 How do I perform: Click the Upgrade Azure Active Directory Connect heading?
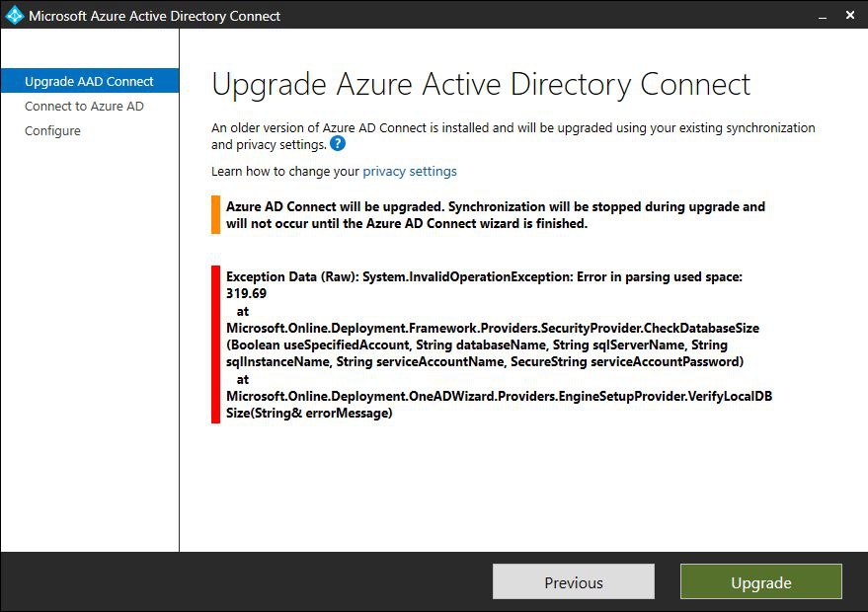(x=481, y=85)
